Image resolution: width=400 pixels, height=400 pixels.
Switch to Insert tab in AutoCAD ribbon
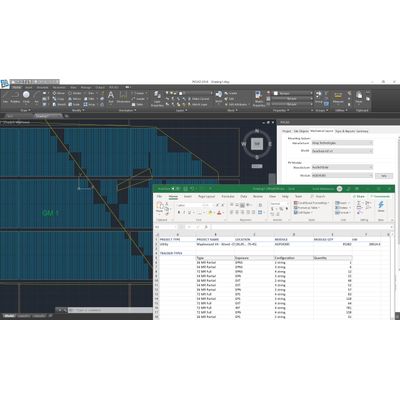pyautogui.click(x=29, y=87)
